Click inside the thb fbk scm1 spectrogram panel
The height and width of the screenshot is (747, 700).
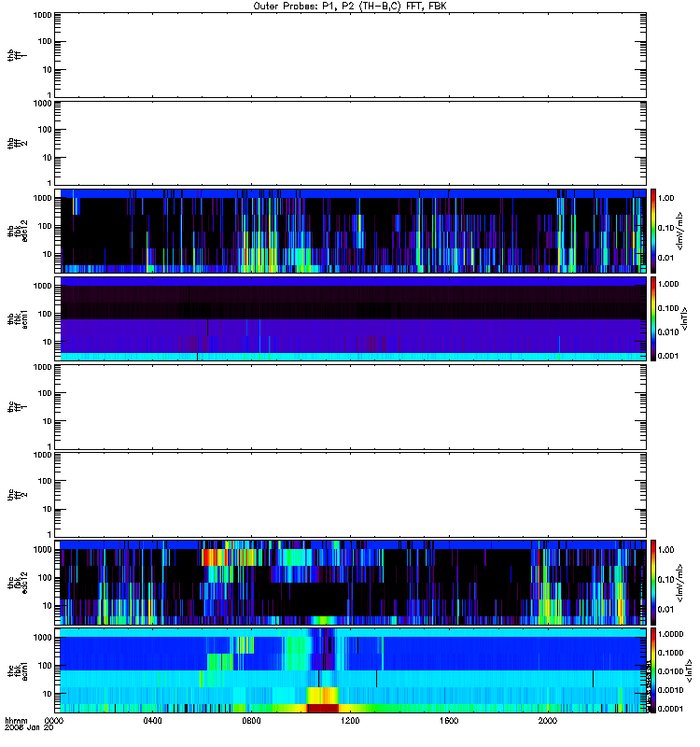click(350, 318)
